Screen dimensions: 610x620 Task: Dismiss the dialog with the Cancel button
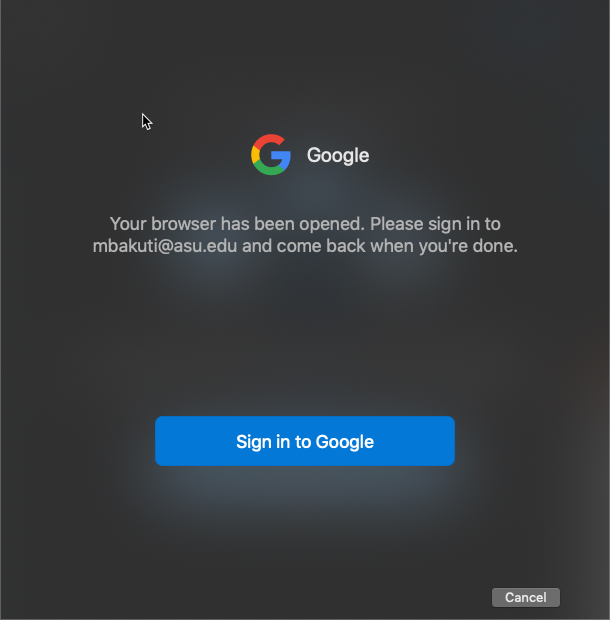[525, 597]
